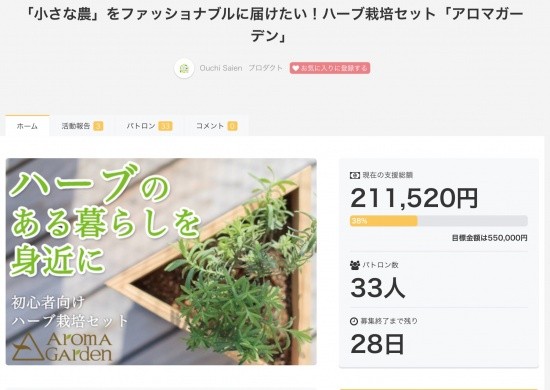This screenshot has width=550, height=390.
Task: Click the 0 badge on コメント tab
Action: 232,126
